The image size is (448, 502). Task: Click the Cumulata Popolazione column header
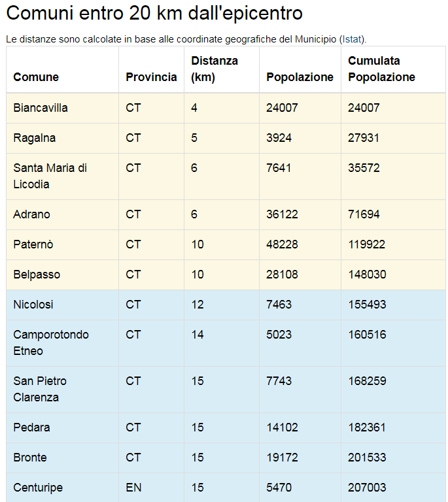[x=381, y=69]
